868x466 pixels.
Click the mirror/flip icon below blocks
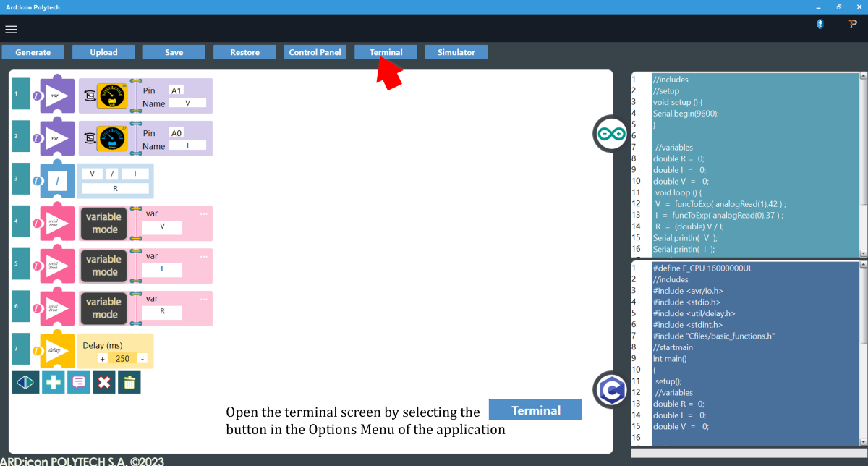(x=25, y=382)
